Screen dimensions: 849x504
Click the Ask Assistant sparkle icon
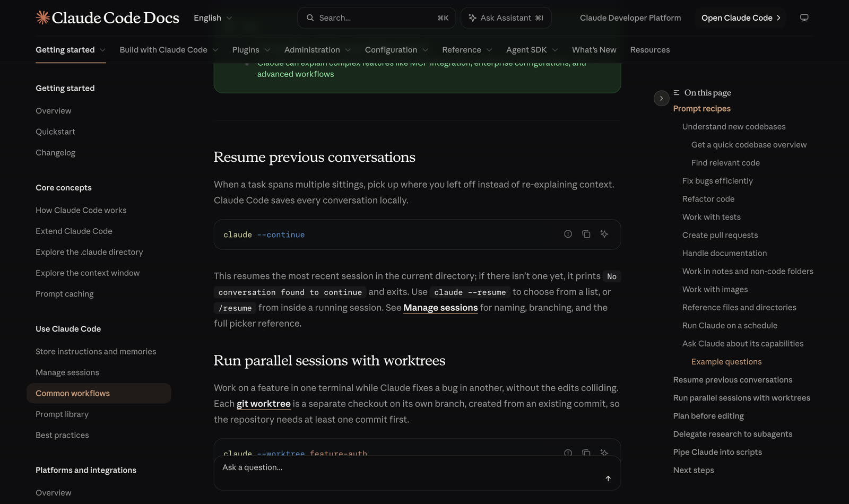point(472,18)
